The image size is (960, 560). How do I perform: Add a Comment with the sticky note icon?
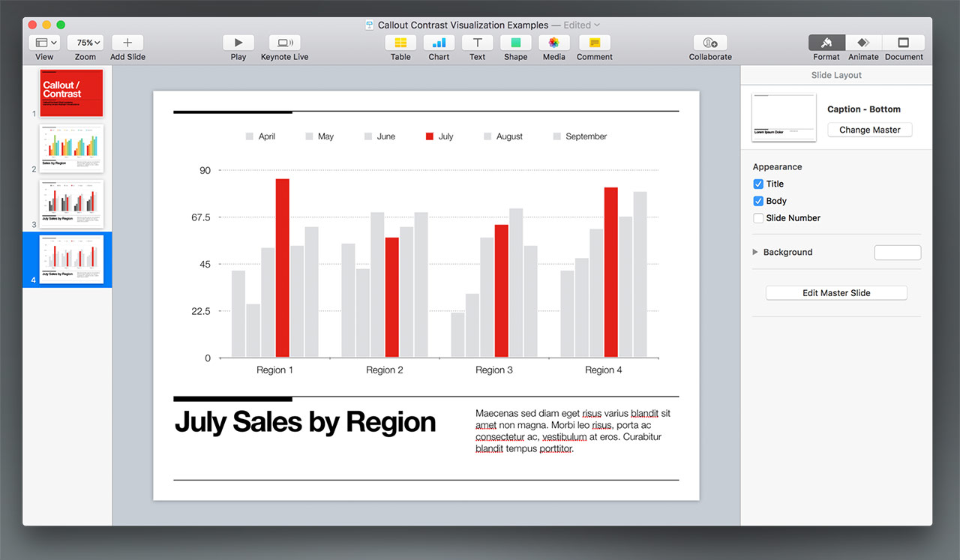click(x=594, y=43)
